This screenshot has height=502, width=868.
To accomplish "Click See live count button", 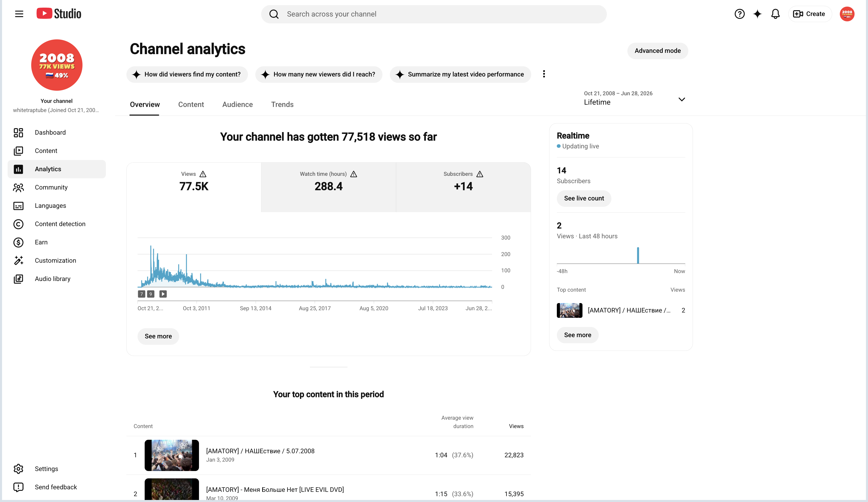I will 584,198.
